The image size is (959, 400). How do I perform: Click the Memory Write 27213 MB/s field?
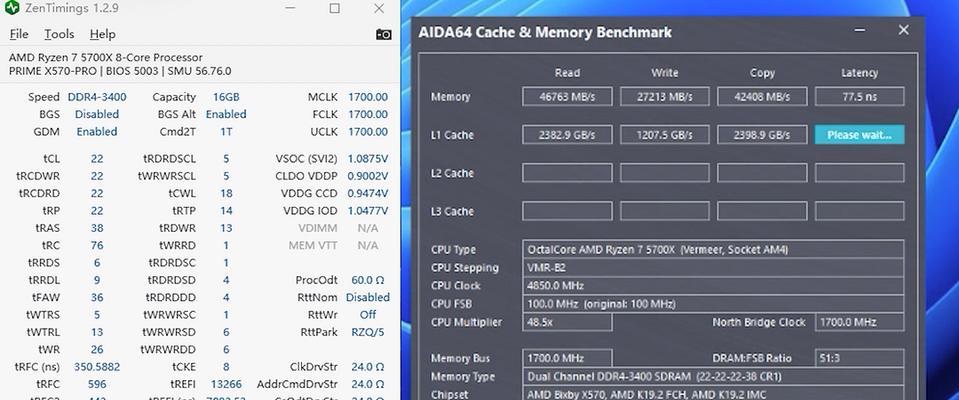[x=664, y=97]
